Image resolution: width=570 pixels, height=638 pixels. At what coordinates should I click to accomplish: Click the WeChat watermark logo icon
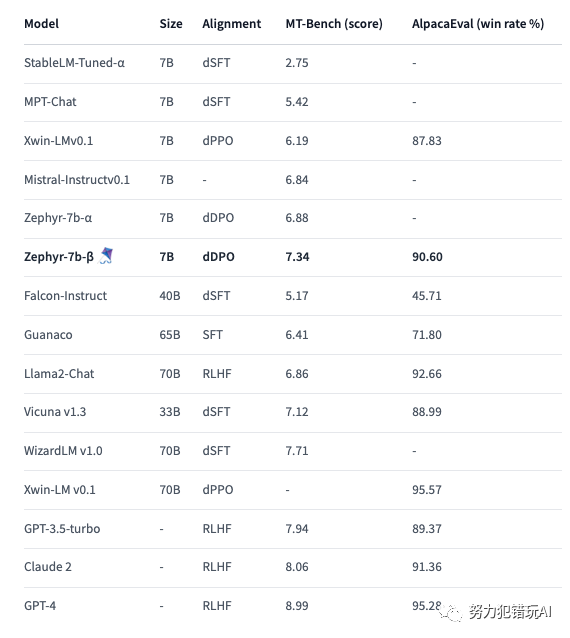451,614
